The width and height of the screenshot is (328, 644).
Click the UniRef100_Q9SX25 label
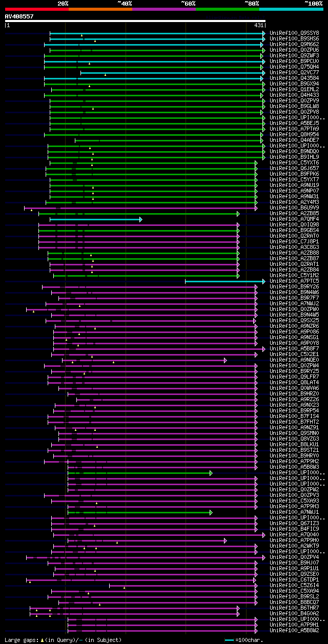pyautogui.click(x=294, y=320)
